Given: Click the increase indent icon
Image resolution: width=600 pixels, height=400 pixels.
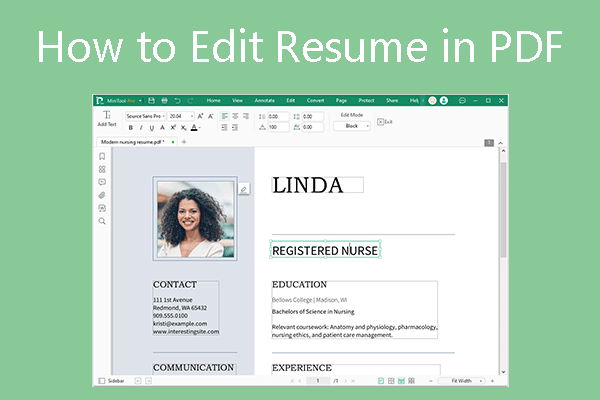Looking at the screenshot, I should point(235,127).
